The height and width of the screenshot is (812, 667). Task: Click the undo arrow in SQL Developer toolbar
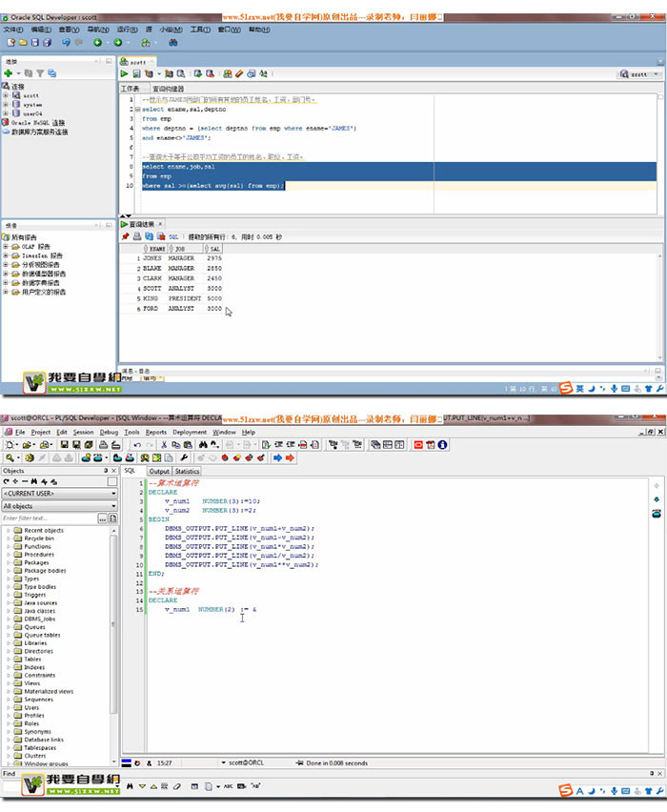(x=67, y=43)
